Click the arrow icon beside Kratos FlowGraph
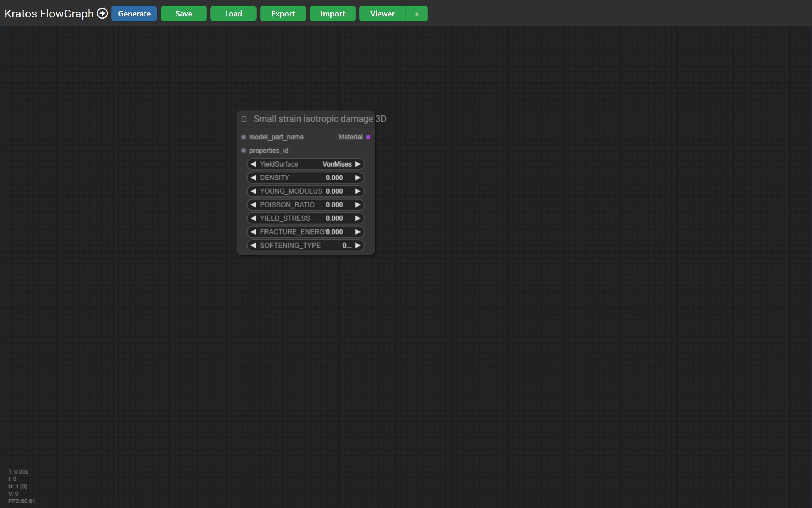The height and width of the screenshot is (508, 812). [x=102, y=14]
